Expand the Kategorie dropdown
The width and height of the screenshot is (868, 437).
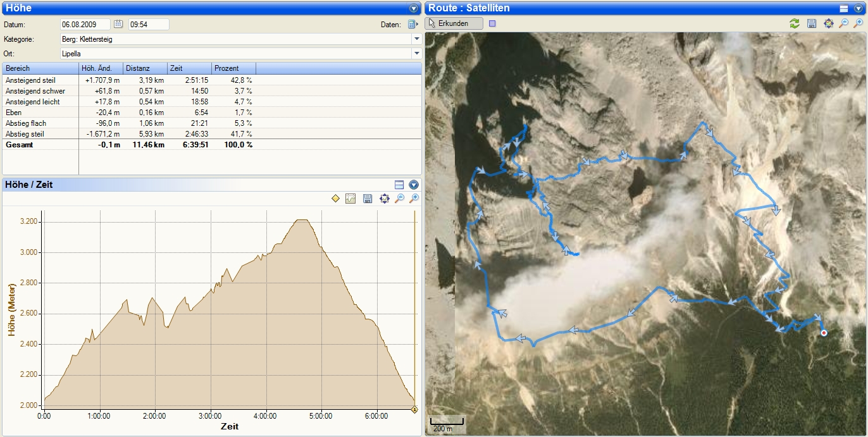[416, 39]
